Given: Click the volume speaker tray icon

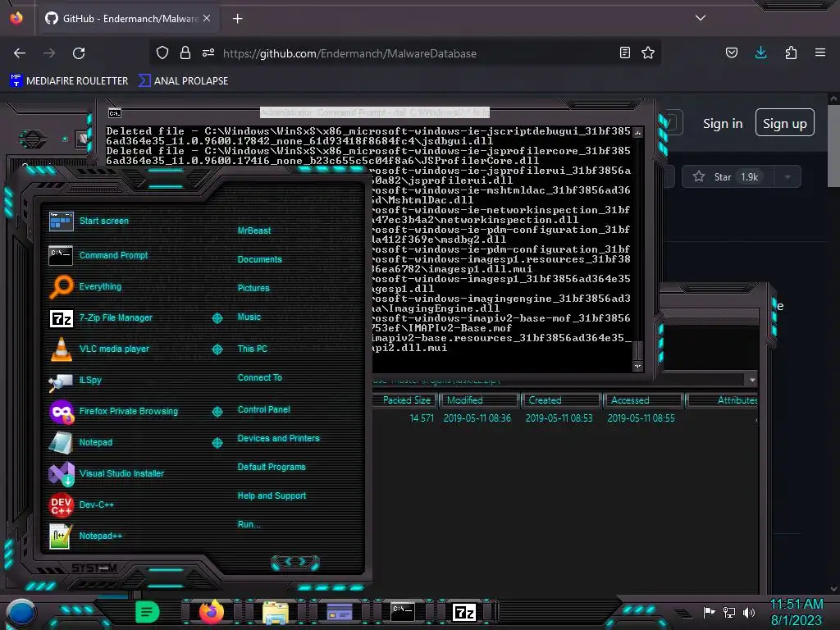Looking at the screenshot, I should point(748,612).
